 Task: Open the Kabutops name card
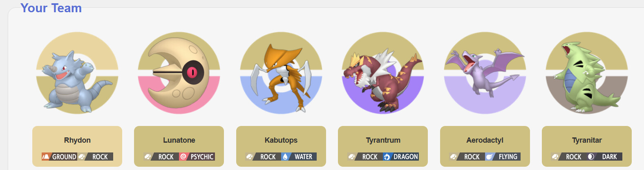(x=281, y=146)
